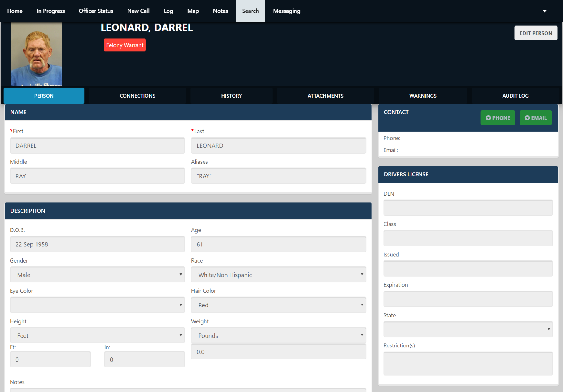The height and width of the screenshot is (392, 563).
Task: Expand the Hair Color dropdown showing Red
Action: 278,305
